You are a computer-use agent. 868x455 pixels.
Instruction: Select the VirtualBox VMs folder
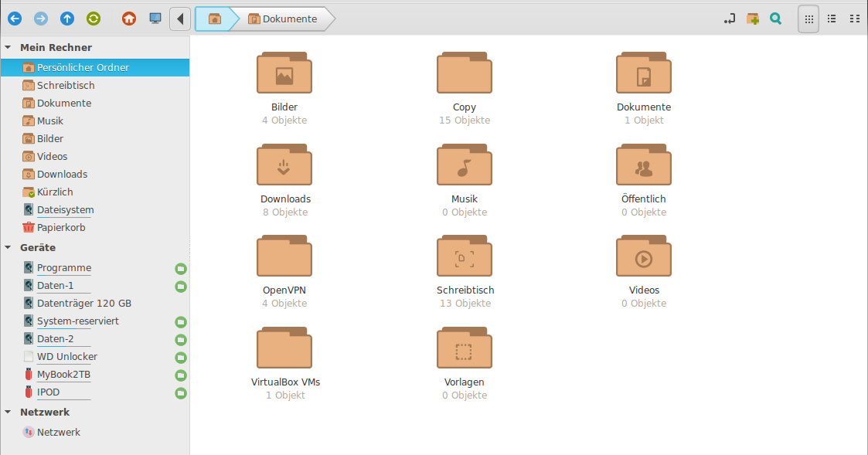click(x=284, y=348)
